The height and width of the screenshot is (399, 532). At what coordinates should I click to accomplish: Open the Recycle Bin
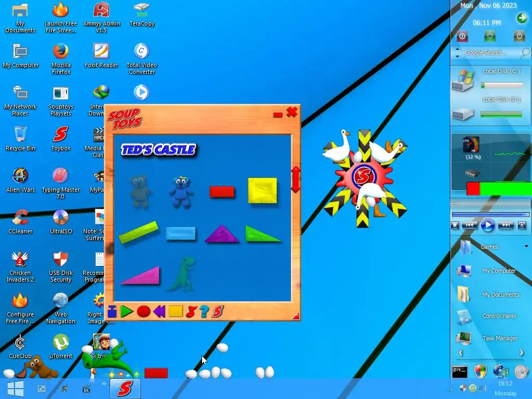[20, 138]
